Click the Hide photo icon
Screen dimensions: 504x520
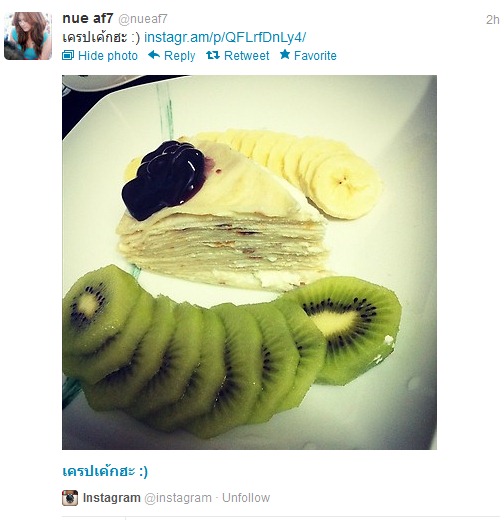[x=68, y=55]
